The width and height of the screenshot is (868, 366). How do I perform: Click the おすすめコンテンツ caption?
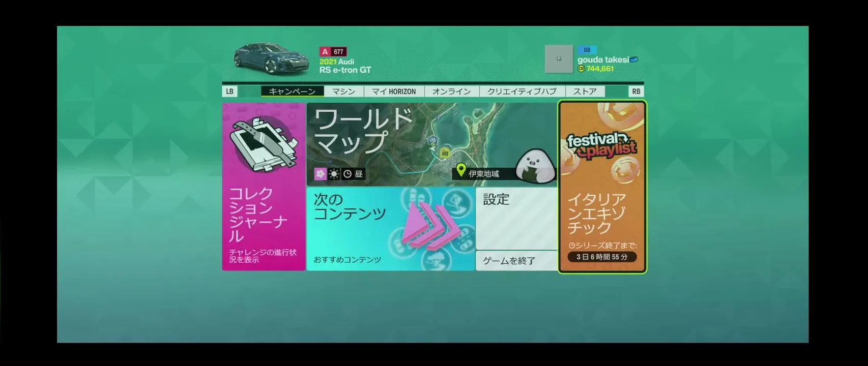(347, 260)
